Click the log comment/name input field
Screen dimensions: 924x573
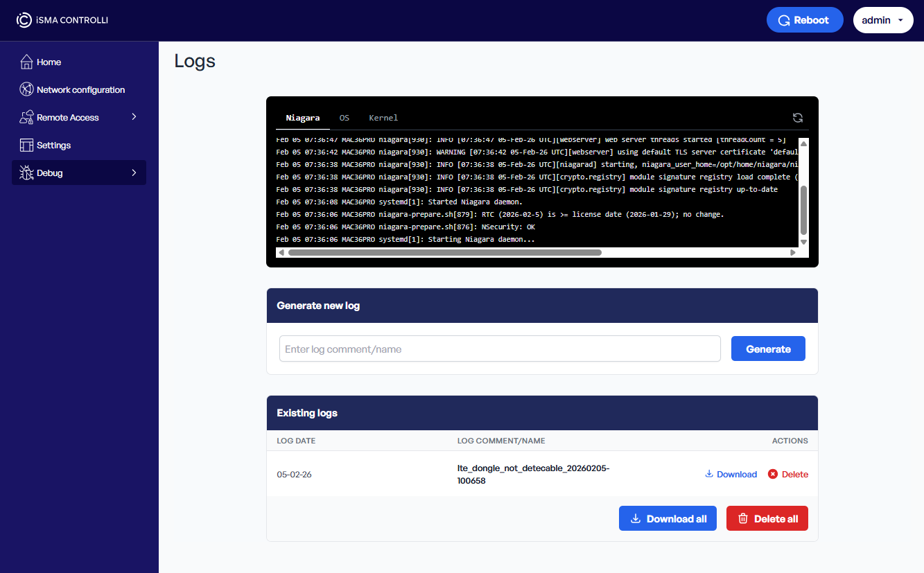[x=500, y=349]
